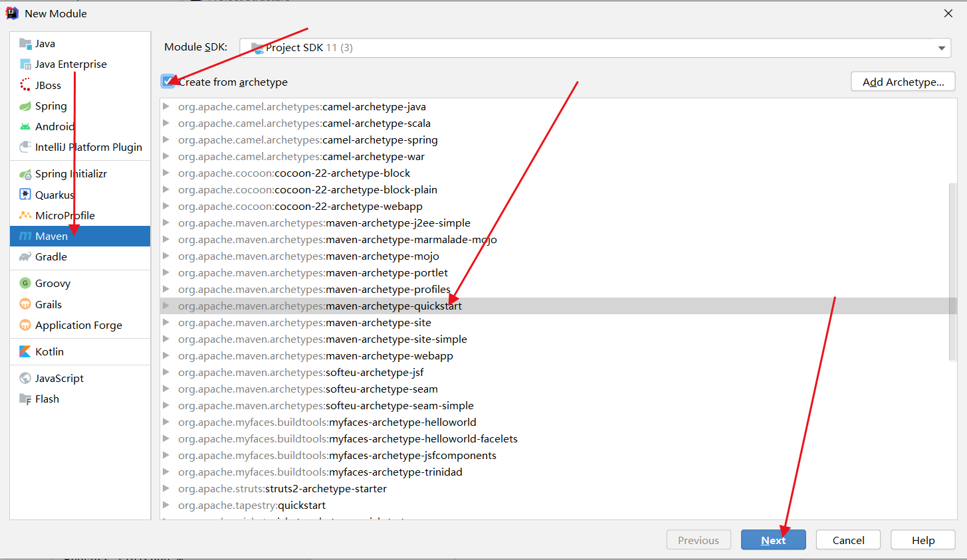The width and height of the screenshot is (967, 560).
Task: Expand struts2-archetype-starter node arrow
Action: 166,488
